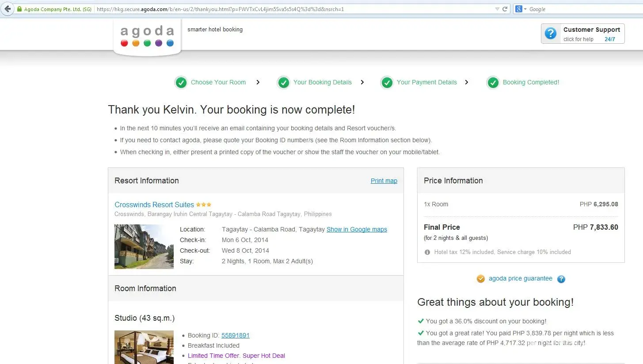Click the 24/7 support label
The width and height of the screenshot is (643, 364).
click(610, 39)
